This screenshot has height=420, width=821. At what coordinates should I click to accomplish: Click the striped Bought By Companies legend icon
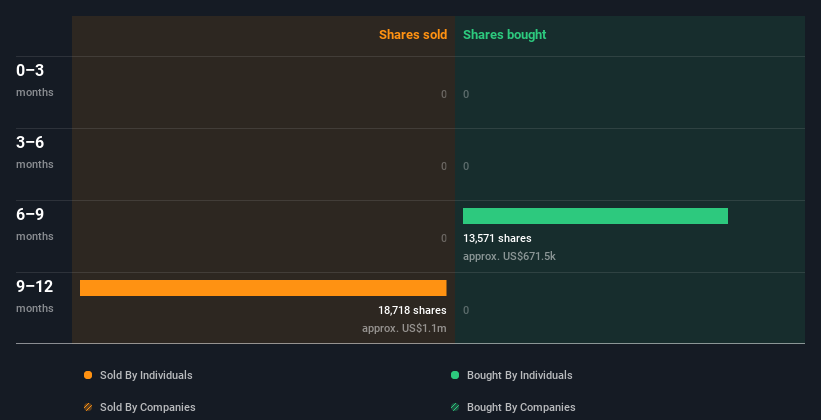(455, 407)
